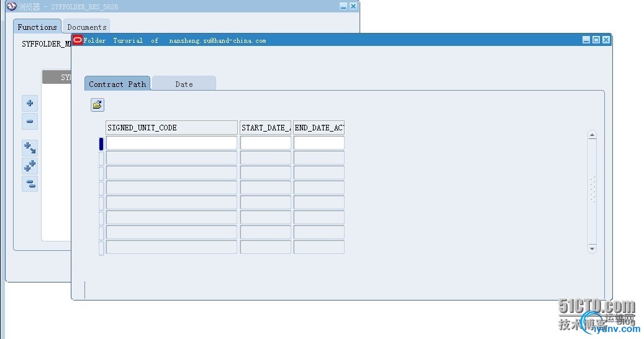644x339 pixels.
Task: Click the expand (plus) navigator icon
Action: [30, 103]
